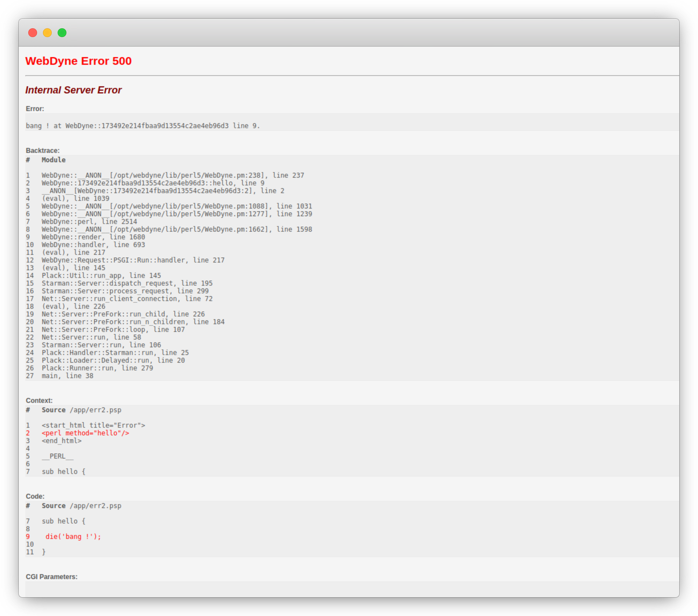Click backtrace line WebDyne::handler, line 693
Image resolution: width=698 pixels, height=616 pixels.
(x=93, y=245)
